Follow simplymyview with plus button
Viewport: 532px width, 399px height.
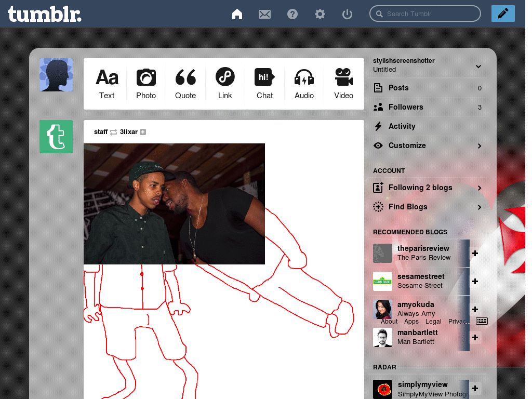tap(475, 389)
